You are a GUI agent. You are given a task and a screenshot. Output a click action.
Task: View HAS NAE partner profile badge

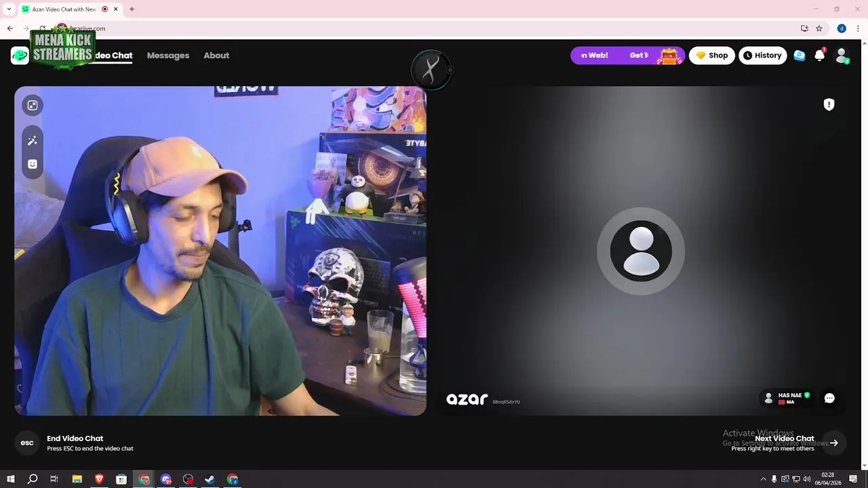787,399
